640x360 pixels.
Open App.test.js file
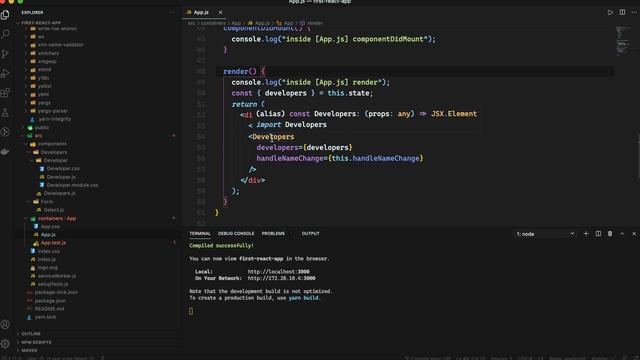[x=53, y=243]
